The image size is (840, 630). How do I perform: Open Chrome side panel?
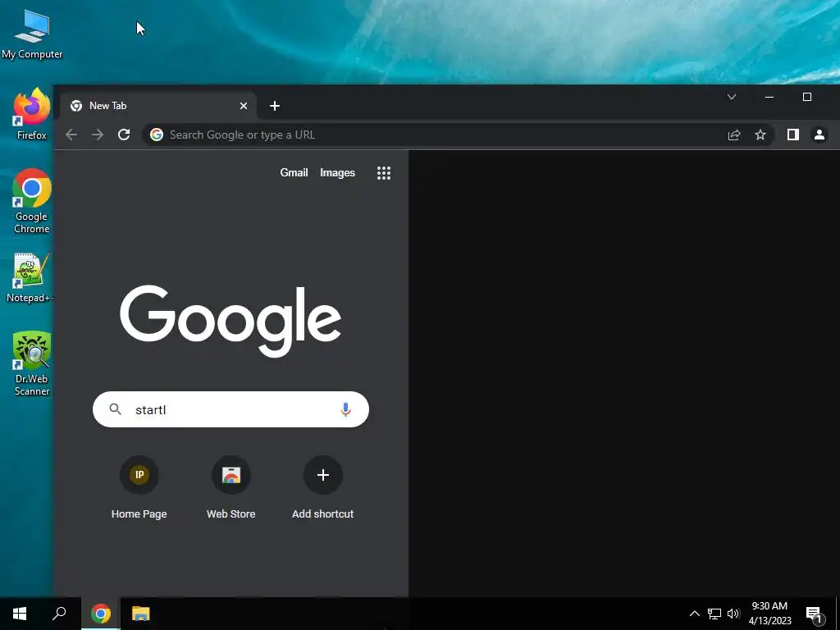793,135
